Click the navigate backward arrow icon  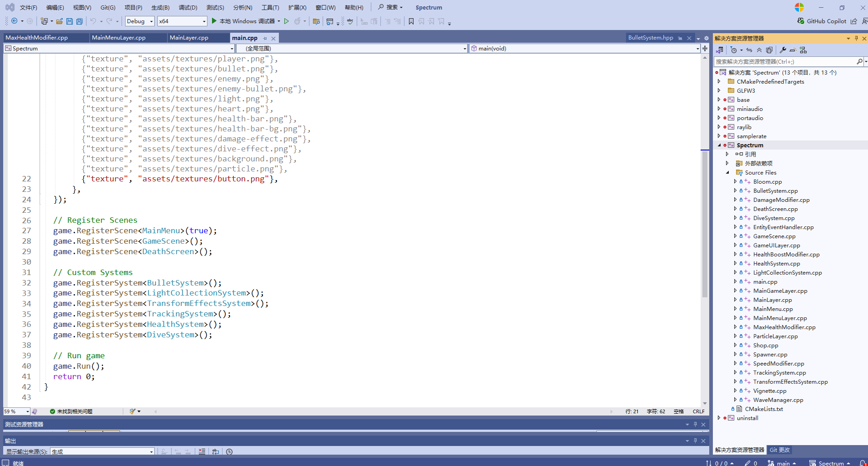click(x=15, y=21)
